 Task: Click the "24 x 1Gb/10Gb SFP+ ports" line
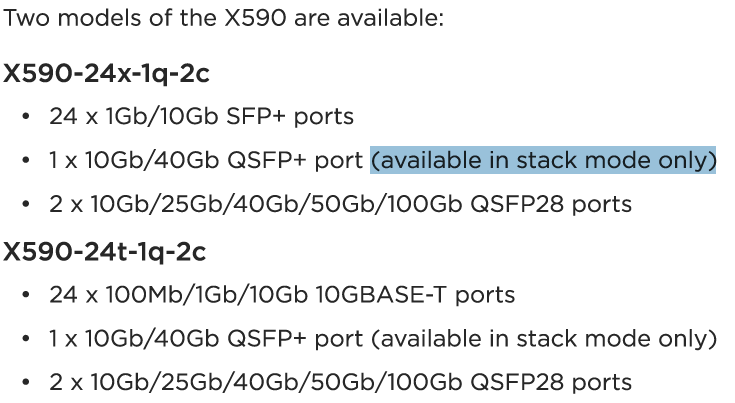point(201,116)
